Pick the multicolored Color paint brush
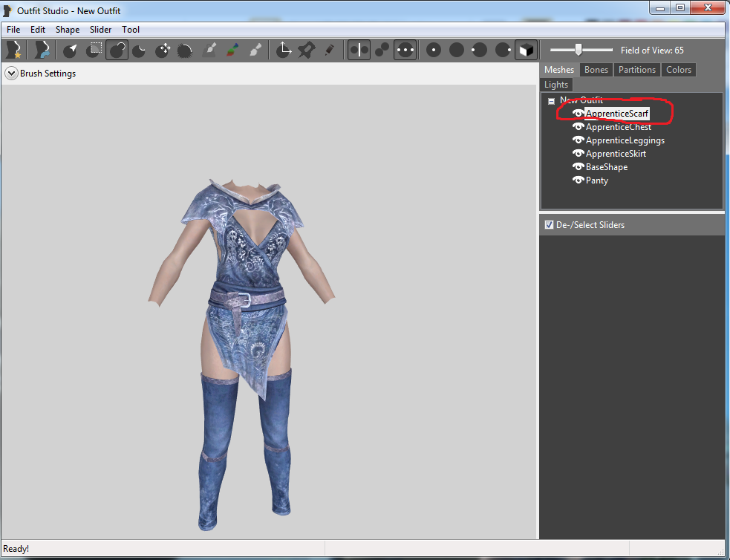Viewport: 730px width, 560px height. [232, 50]
